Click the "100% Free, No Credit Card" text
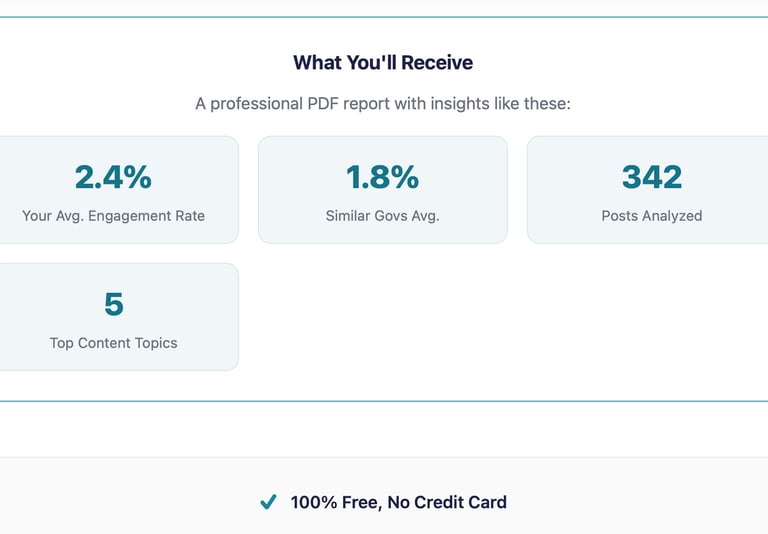 (398, 502)
